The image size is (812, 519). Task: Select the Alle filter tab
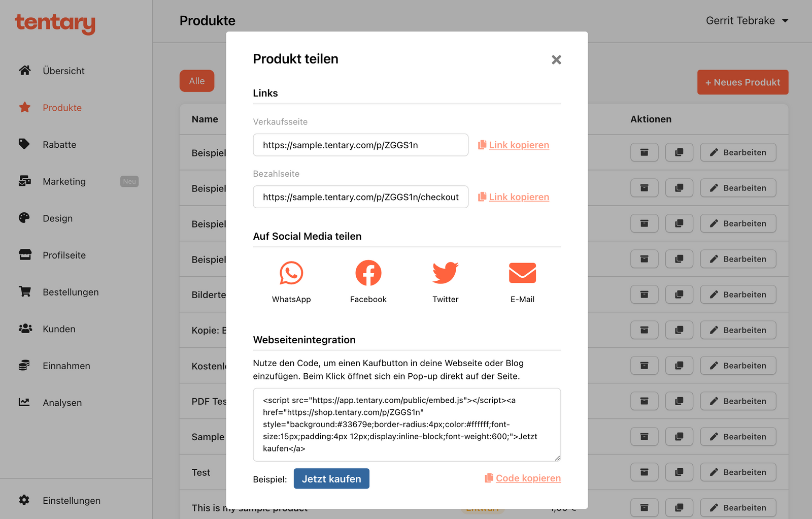click(x=197, y=81)
